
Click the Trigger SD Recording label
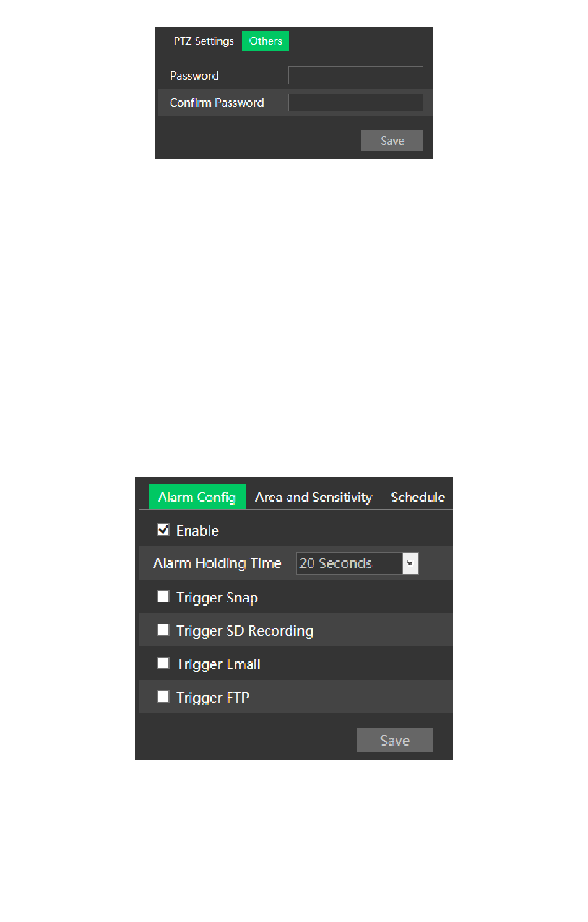coord(244,631)
